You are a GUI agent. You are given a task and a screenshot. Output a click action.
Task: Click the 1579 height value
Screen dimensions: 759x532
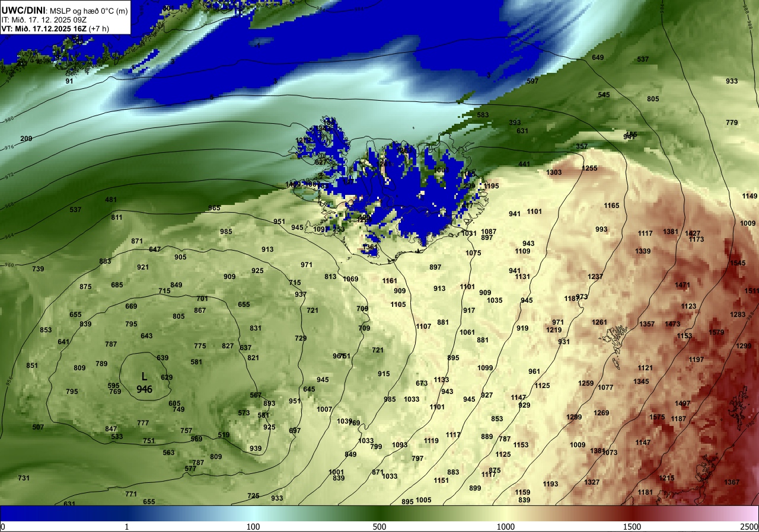coord(716,332)
